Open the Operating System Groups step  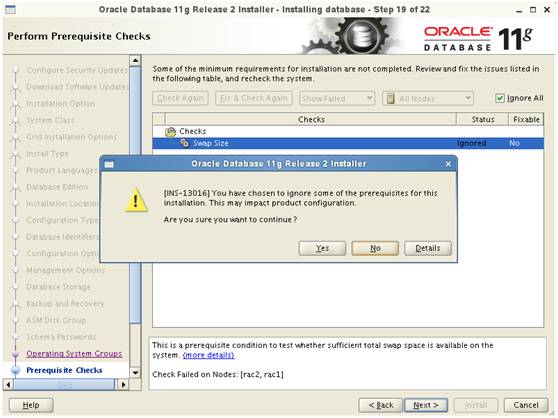pos(74,354)
